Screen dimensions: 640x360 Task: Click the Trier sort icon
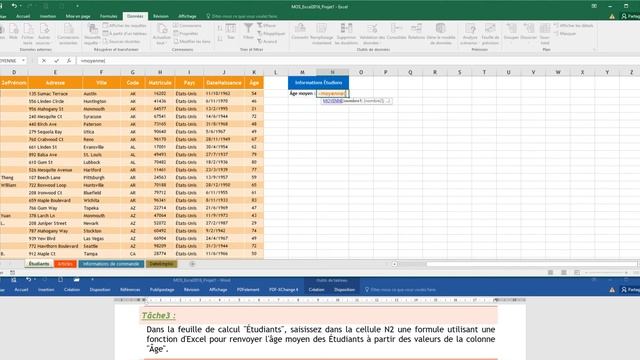pyautogui.click(x=231, y=29)
